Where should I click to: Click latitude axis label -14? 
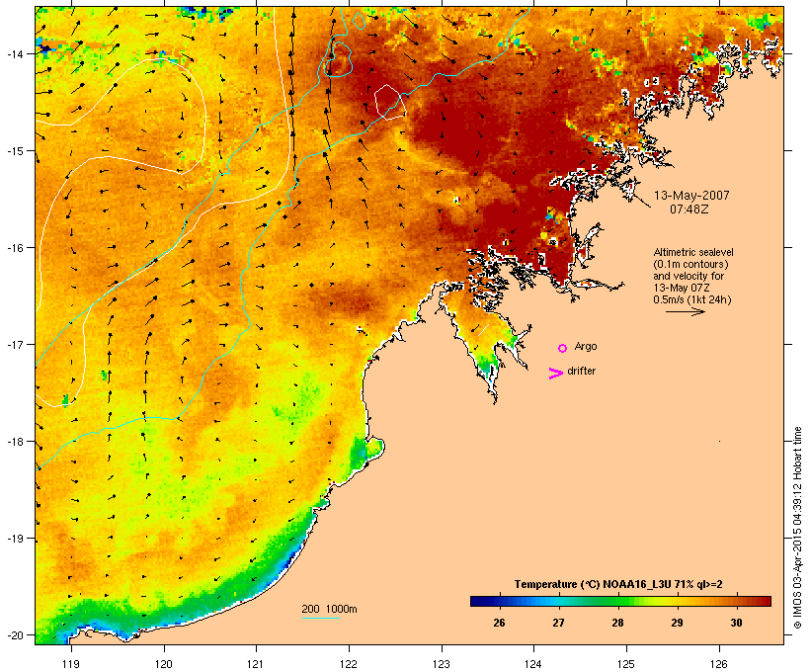(x=14, y=54)
